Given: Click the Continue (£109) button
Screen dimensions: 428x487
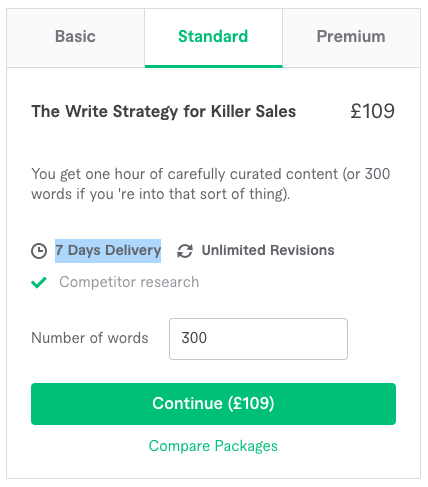Looking at the screenshot, I should 213,404.
